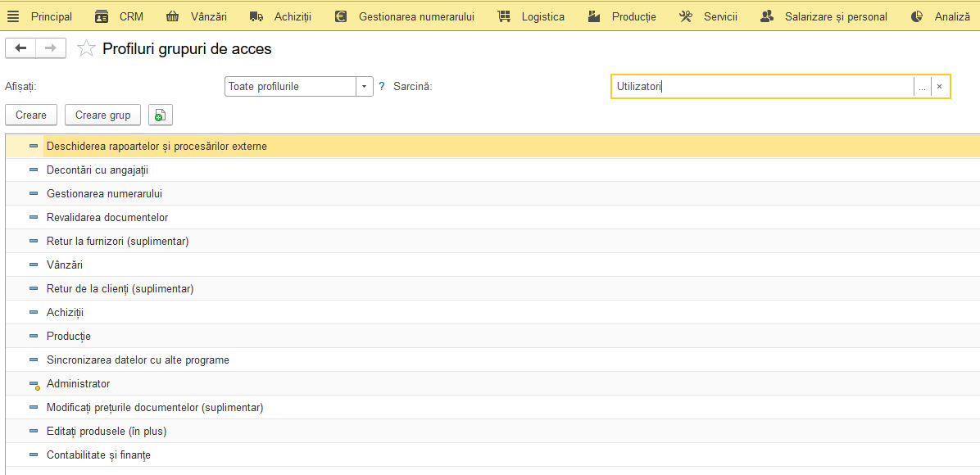Select Deschiderea rapoartelor și procesărilor externe row

pyautogui.click(x=492, y=147)
